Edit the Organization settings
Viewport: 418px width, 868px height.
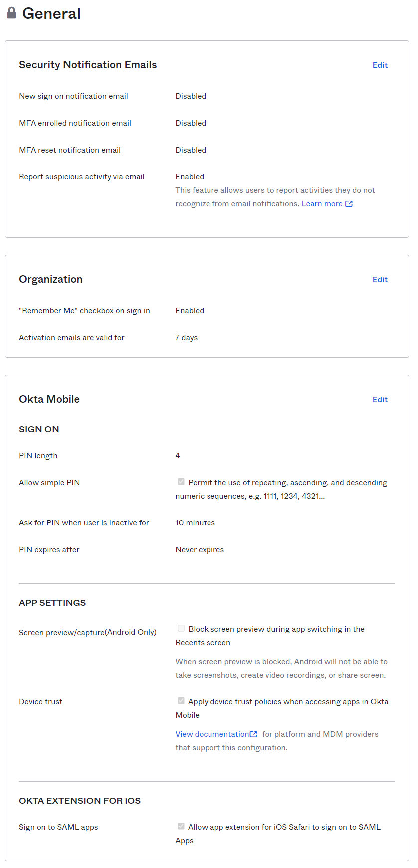point(380,280)
